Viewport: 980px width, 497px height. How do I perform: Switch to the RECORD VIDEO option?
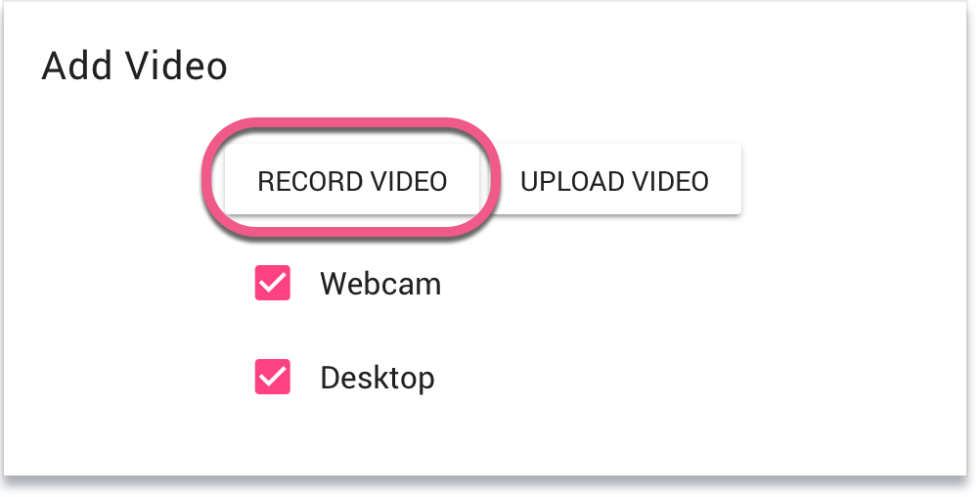pos(352,179)
